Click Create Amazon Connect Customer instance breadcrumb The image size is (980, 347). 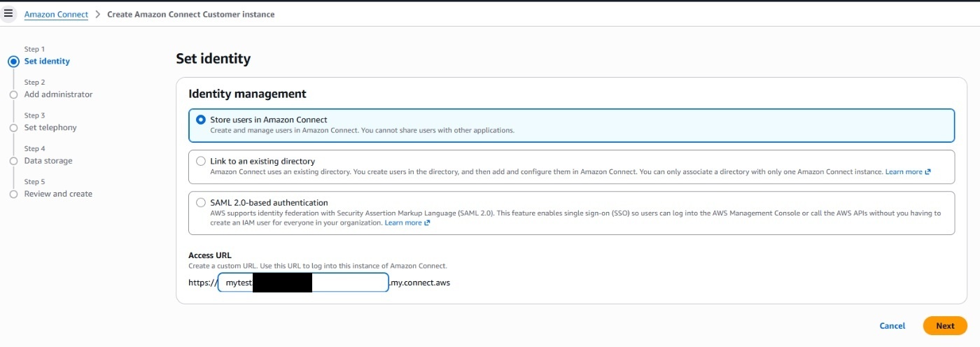190,14
